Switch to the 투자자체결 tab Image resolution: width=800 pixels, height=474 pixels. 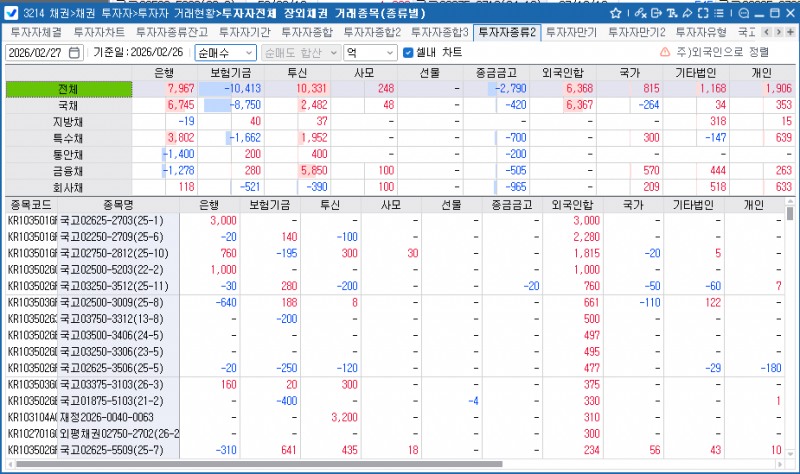tap(36, 32)
